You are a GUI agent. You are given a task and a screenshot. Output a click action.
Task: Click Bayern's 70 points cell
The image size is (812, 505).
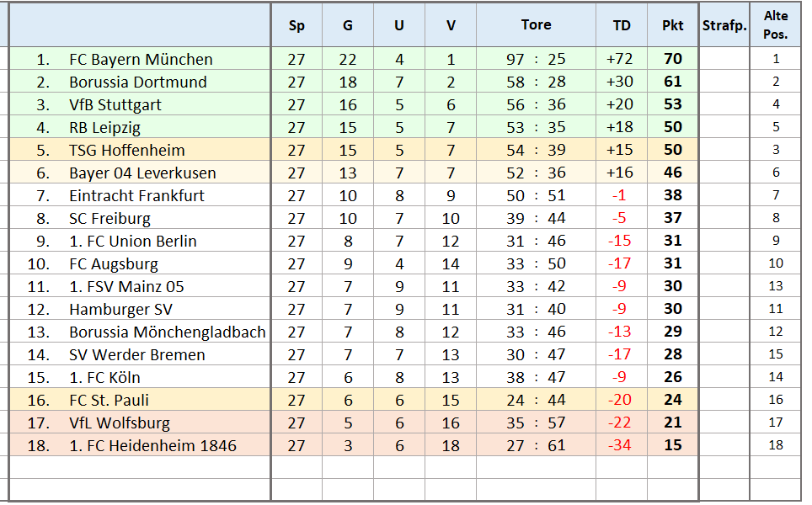tap(672, 59)
